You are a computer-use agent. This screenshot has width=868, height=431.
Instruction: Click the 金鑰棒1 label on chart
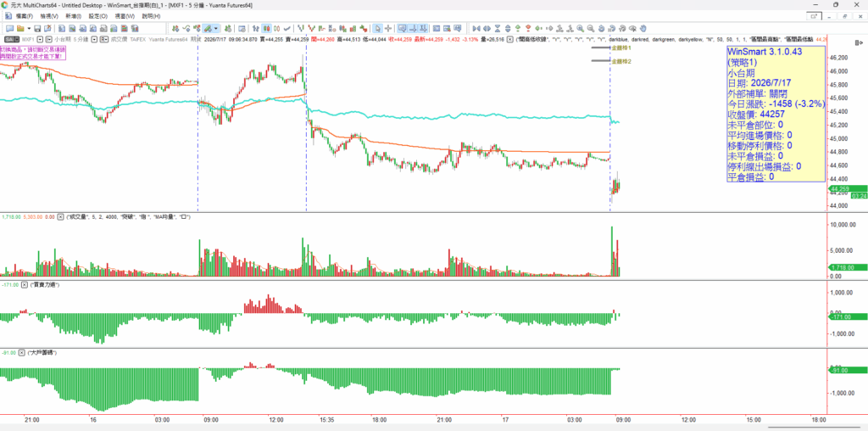point(621,48)
